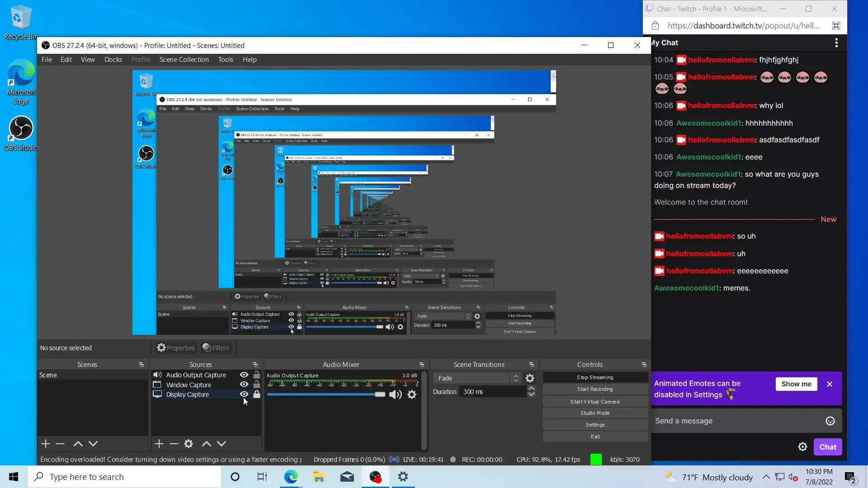Click the Stop Streaming button
The height and width of the screenshot is (488, 868).
click(x=595, y=377)
